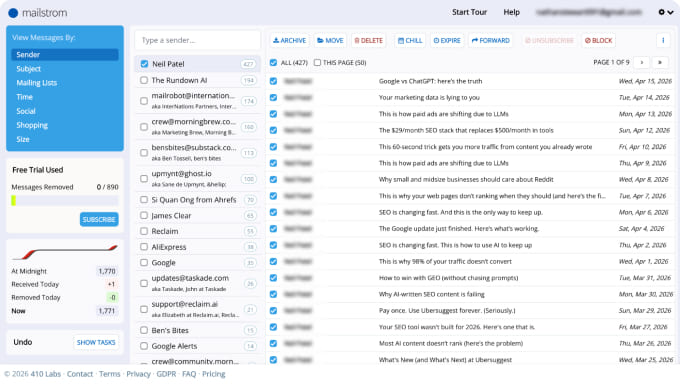Check the crew@morningbrew.com sender checkbox

pyautogui.click(x=144, y=127)
